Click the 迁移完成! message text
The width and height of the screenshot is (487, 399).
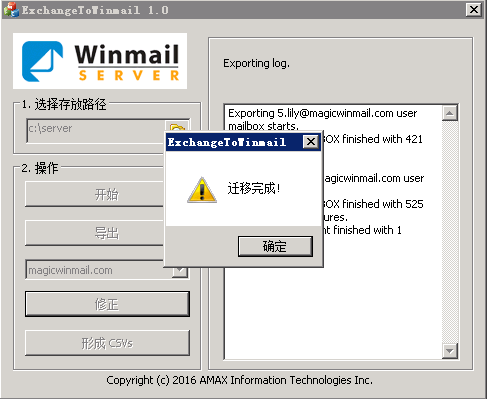[x=254, y=188]
